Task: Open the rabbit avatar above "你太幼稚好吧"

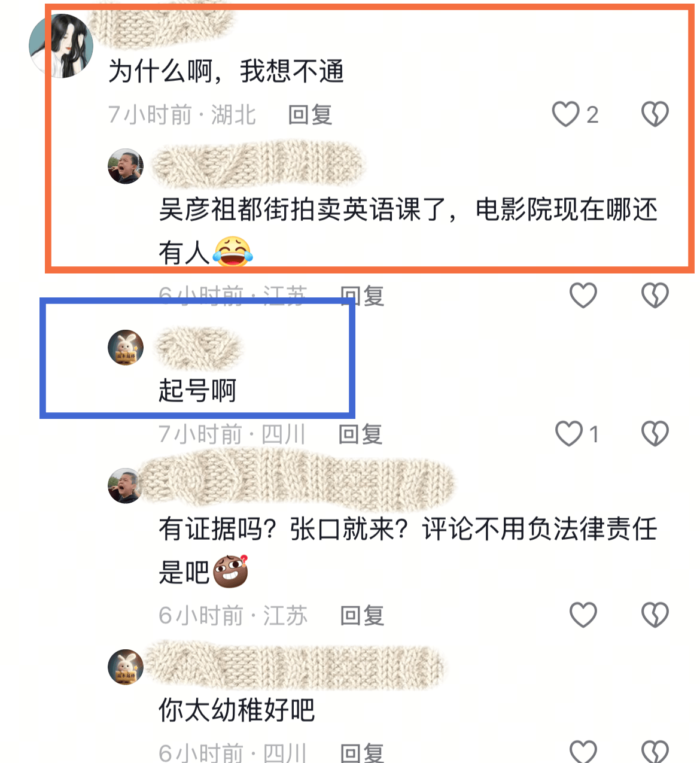Action: pos(126,667)
